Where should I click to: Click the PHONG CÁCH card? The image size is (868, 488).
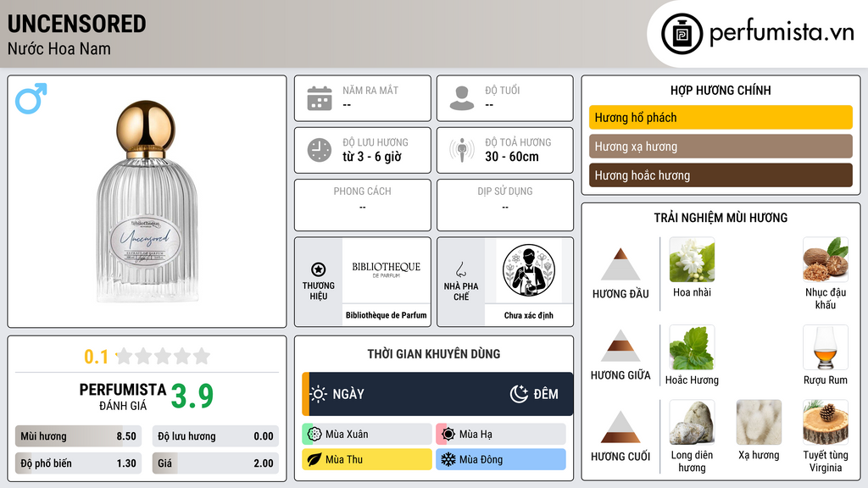point(363,205)
